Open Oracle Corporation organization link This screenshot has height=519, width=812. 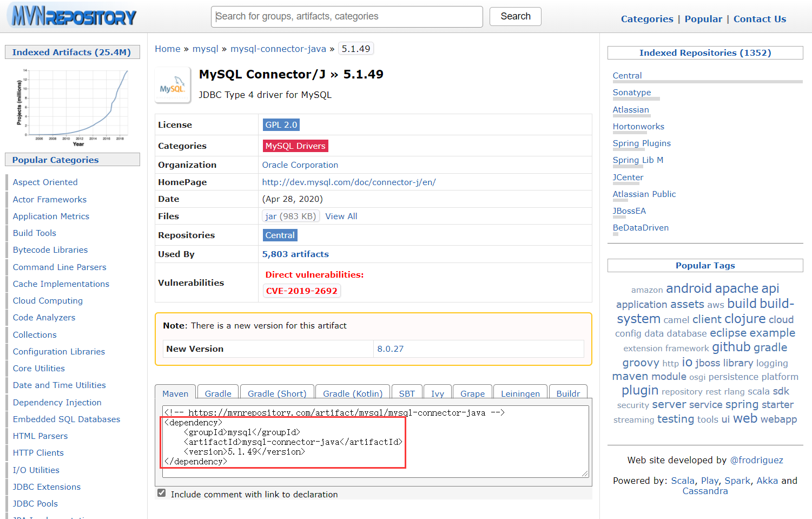pyautogui.click(x=300, y=165)
